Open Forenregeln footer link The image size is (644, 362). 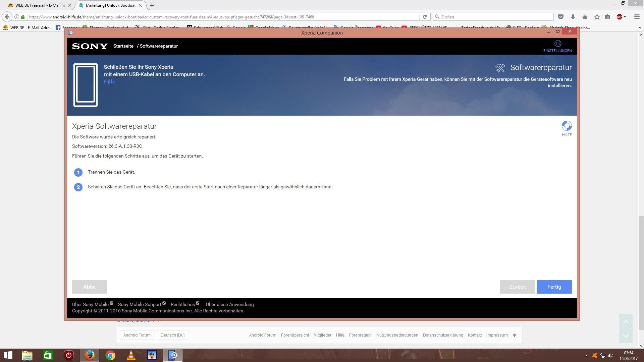click(360, 335)
